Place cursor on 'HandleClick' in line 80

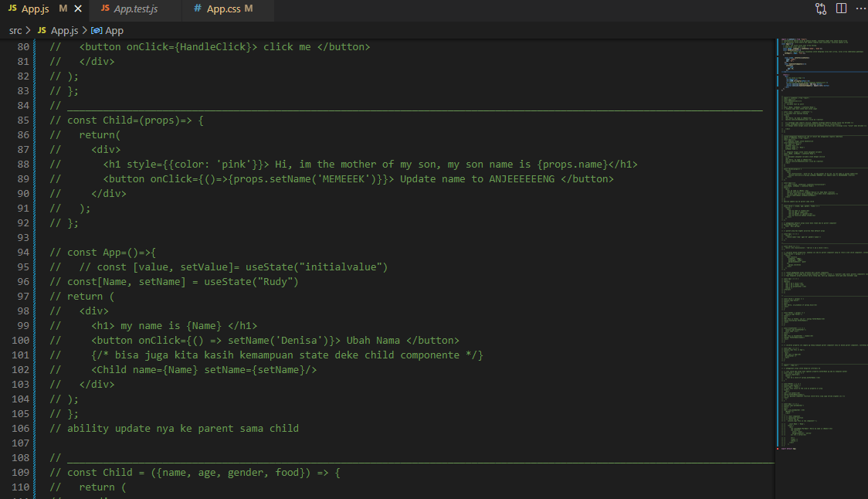tap(212, 46)
